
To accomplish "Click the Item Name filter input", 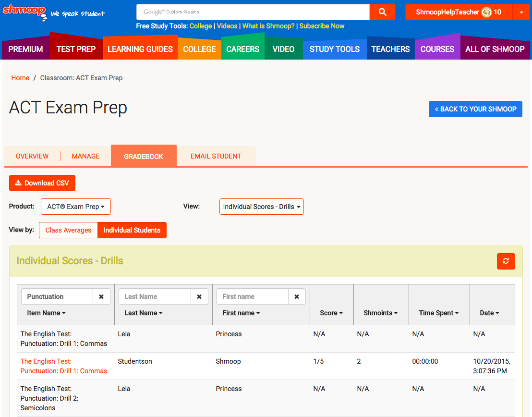I will (x=57, y=296).
